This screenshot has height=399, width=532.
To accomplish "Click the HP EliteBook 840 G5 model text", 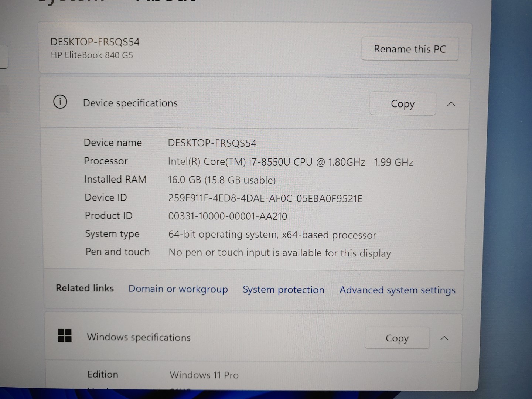I will click(92, 55).
